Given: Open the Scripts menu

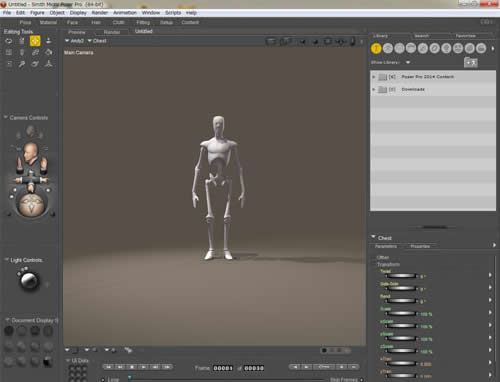Looking at the screenshot, I should [x=173, y=13].
